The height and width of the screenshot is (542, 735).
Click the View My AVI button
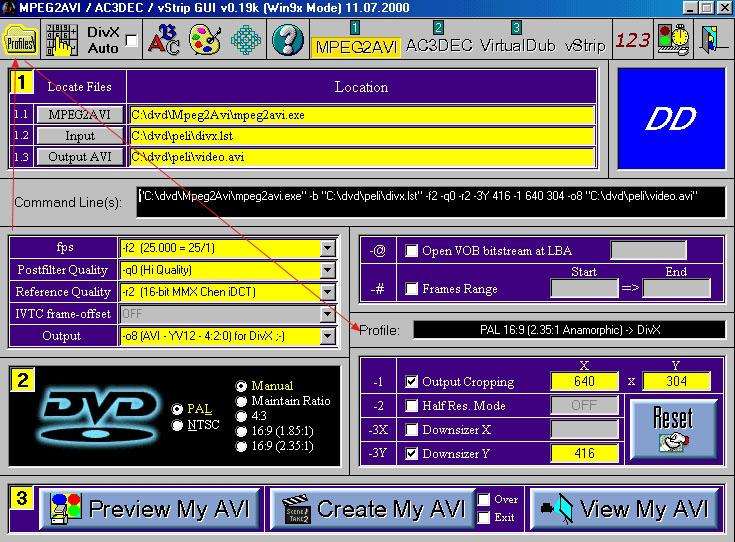tap(626, 509)
